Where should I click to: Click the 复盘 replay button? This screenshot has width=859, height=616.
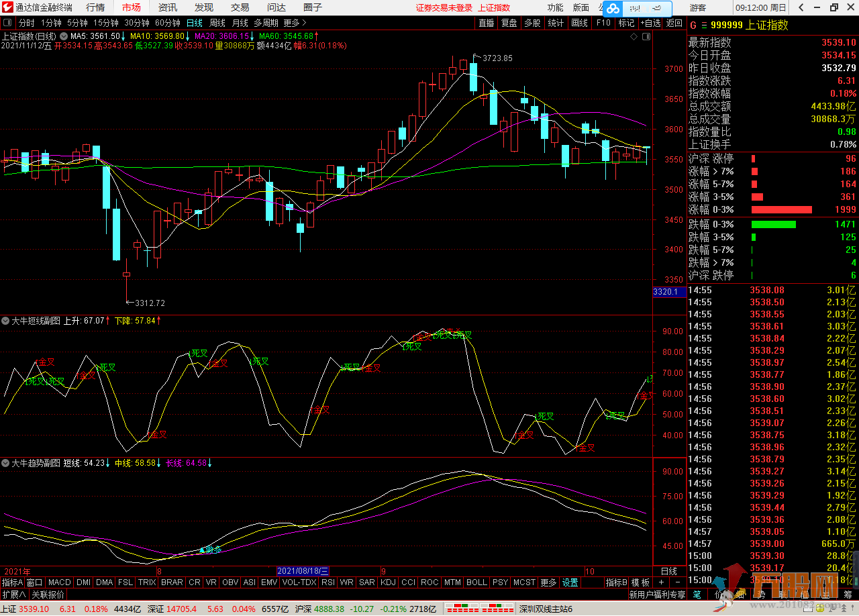(x=509, y=23)
